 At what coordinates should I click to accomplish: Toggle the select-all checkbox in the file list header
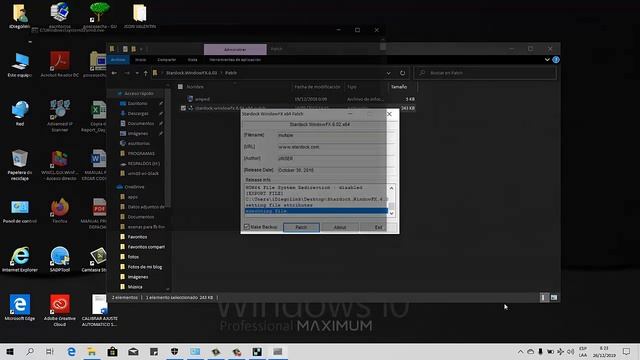pyautogui.click(x=180, y=87)
